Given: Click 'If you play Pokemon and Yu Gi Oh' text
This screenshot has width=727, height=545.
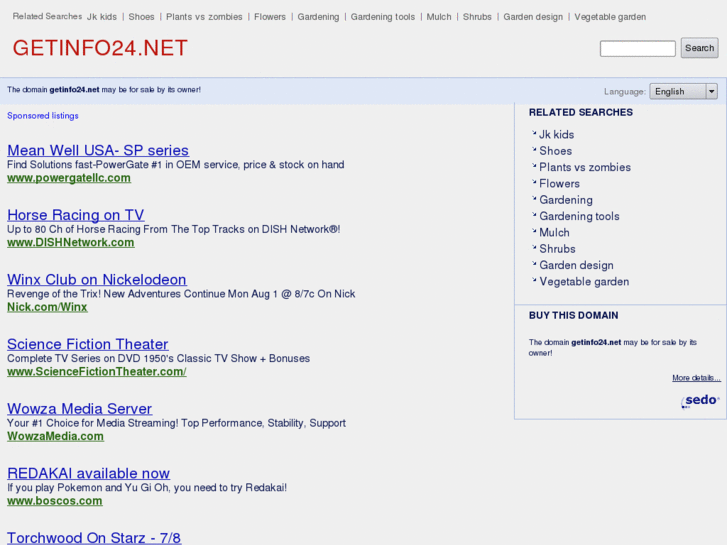Looking at the screenshot, I should point(147,487).
